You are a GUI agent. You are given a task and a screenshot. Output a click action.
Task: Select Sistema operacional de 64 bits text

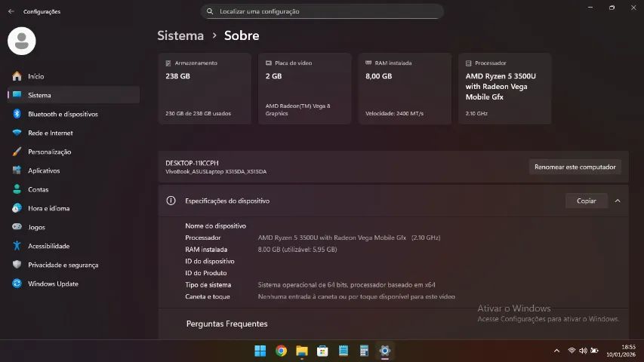click(x=347, y=285)
